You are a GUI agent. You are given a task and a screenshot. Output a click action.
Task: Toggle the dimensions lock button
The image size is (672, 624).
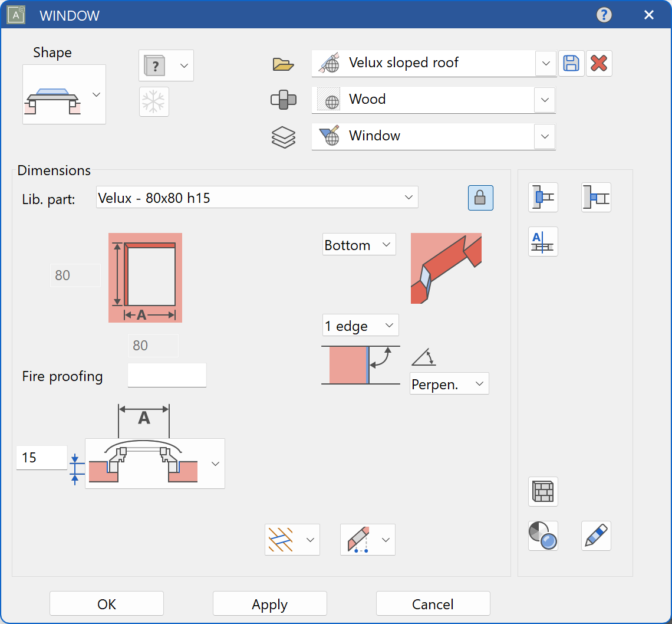point(480,198)
